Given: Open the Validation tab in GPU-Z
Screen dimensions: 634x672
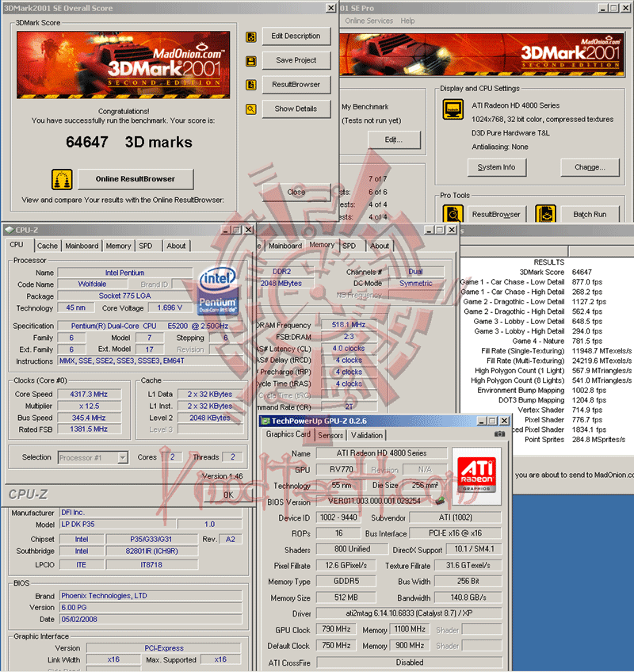Looking at the screenshot, I should click(366, 435).
